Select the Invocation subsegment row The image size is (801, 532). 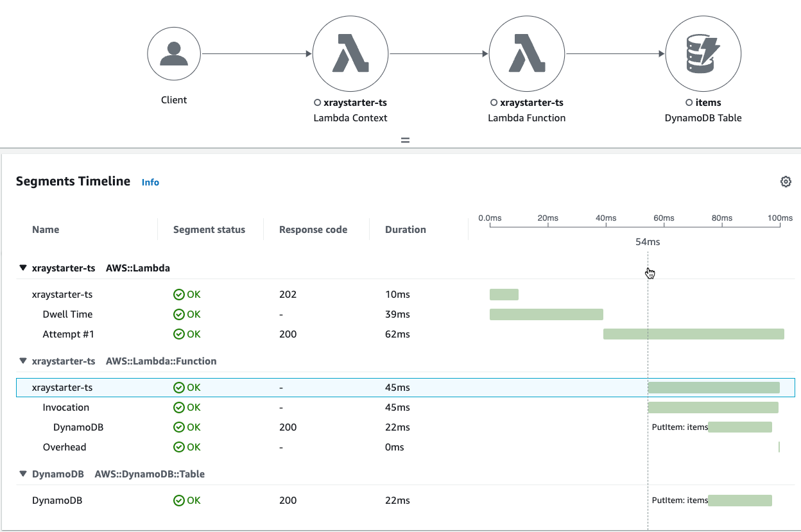405,408
